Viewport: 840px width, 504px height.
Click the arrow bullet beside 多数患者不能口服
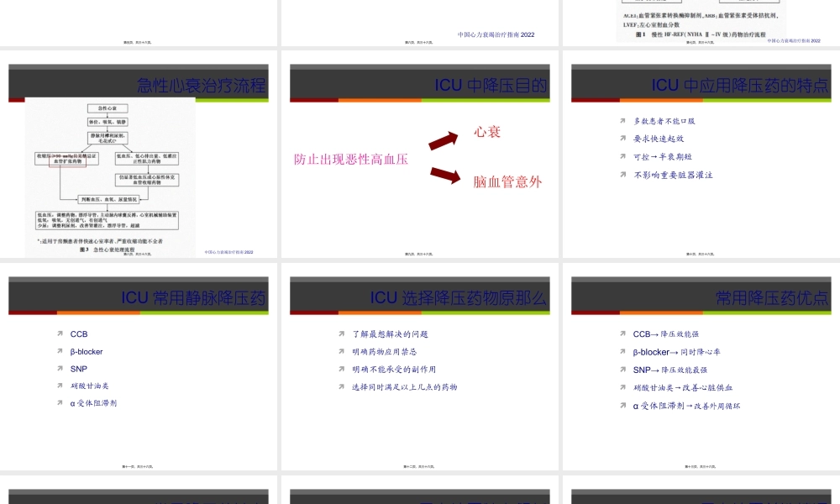tap(622, 120)
